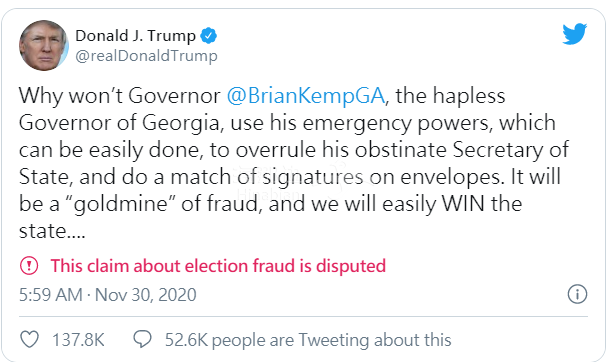Open the circled info icon beside the timestamp
Viewport: 610px width, 362px height.
pyautogui.click(x=577, y=294)
